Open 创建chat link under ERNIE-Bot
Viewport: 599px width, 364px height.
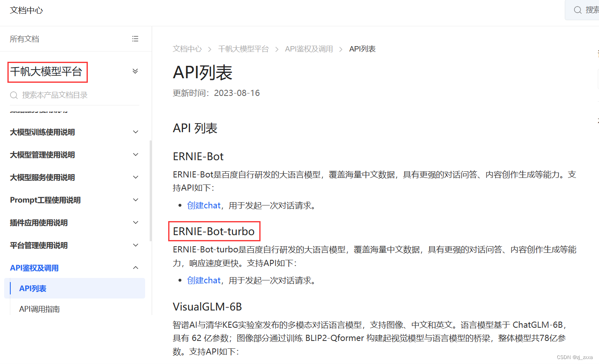(x=204, y=205)
